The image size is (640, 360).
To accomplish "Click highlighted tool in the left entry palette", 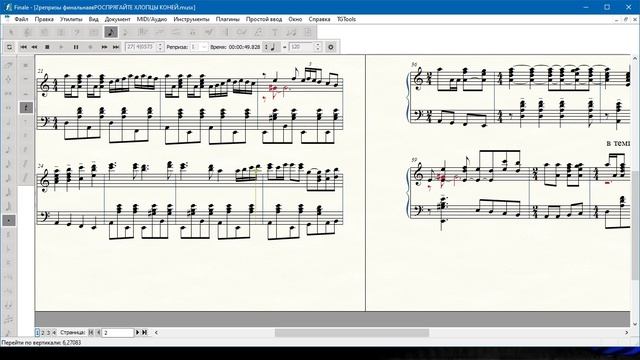I will (9, 221).
